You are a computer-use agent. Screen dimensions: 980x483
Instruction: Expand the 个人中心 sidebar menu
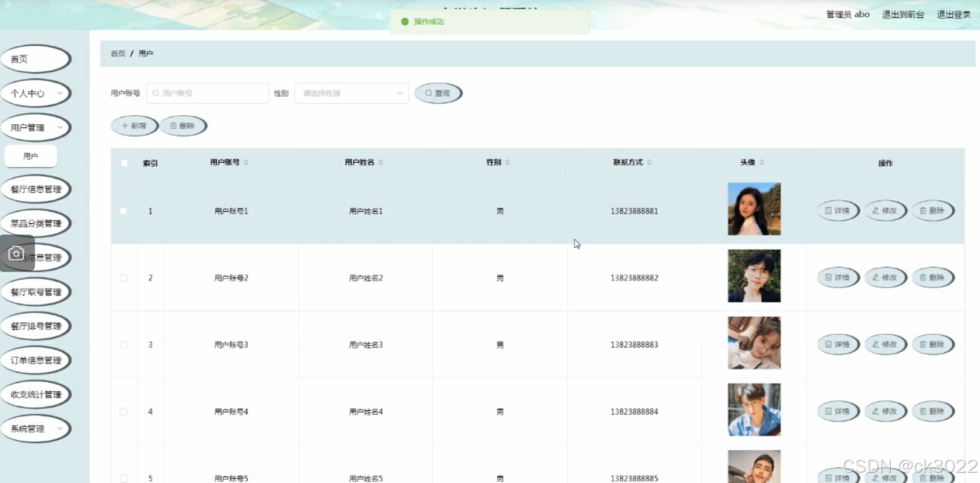(36, 93)
